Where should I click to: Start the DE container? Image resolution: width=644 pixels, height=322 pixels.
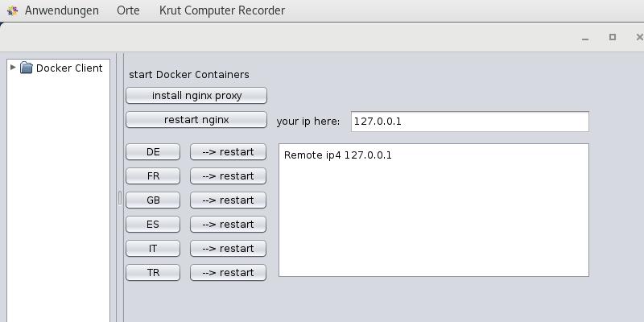pos(153,152)
